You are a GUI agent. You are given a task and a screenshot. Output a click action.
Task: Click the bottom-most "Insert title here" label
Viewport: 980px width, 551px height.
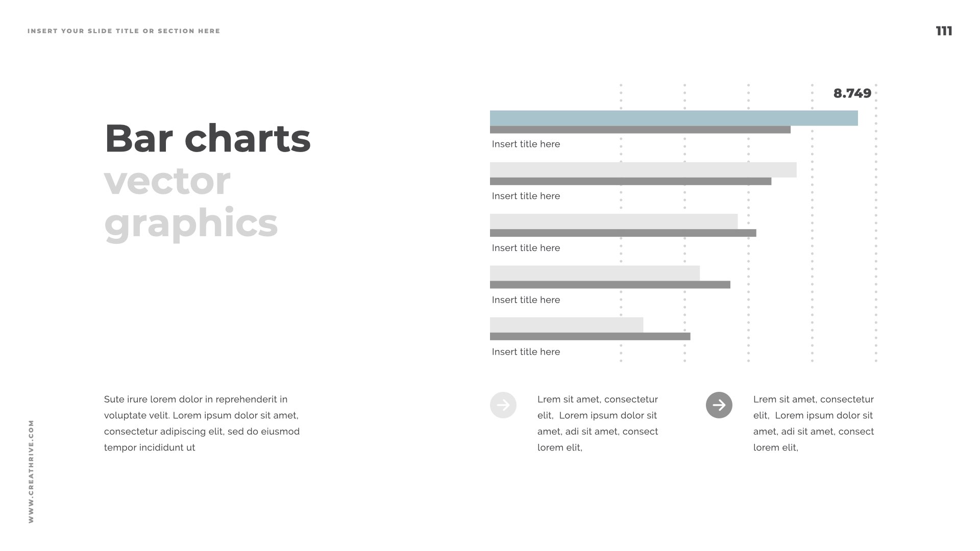pos(526,352)
